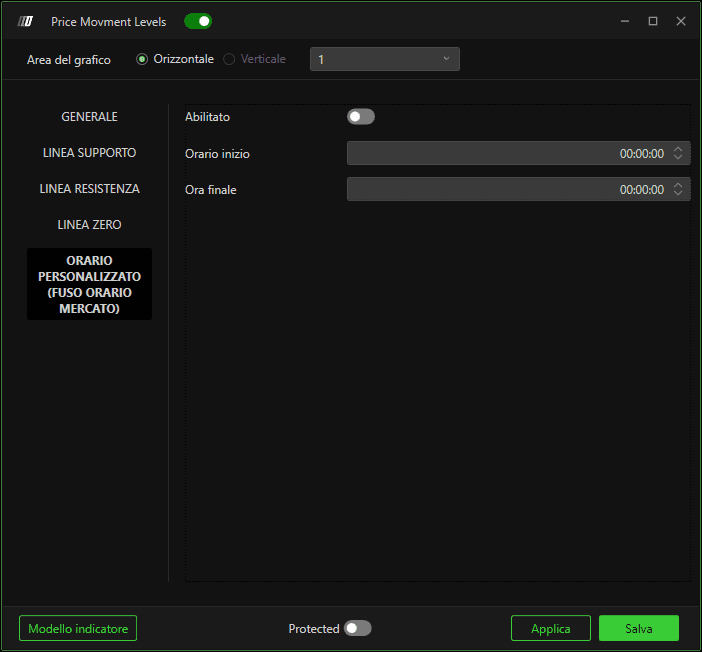Click the app logo icon in title bar

click(x=25, y=21)
